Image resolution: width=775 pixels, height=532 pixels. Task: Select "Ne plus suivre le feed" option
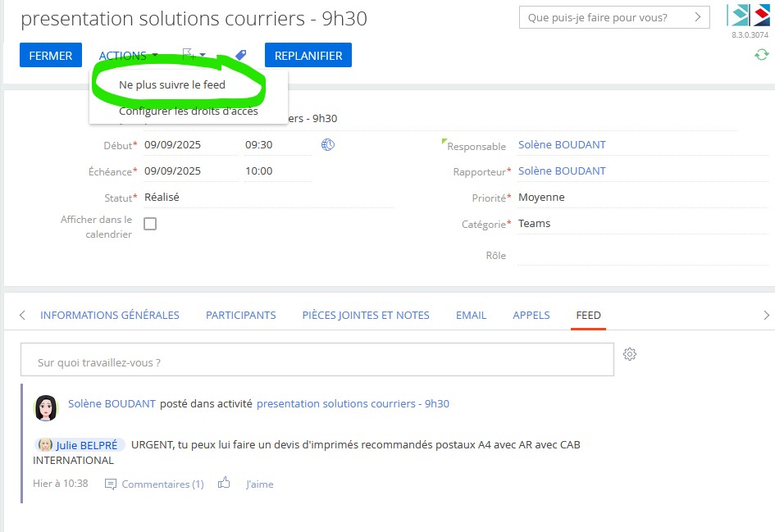[172, 84]
